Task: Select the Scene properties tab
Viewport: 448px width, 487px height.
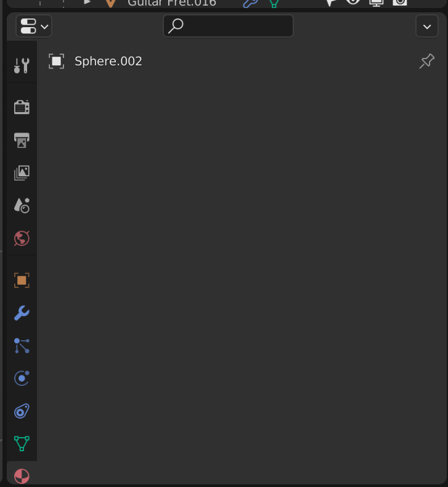Action: point(22,205)
